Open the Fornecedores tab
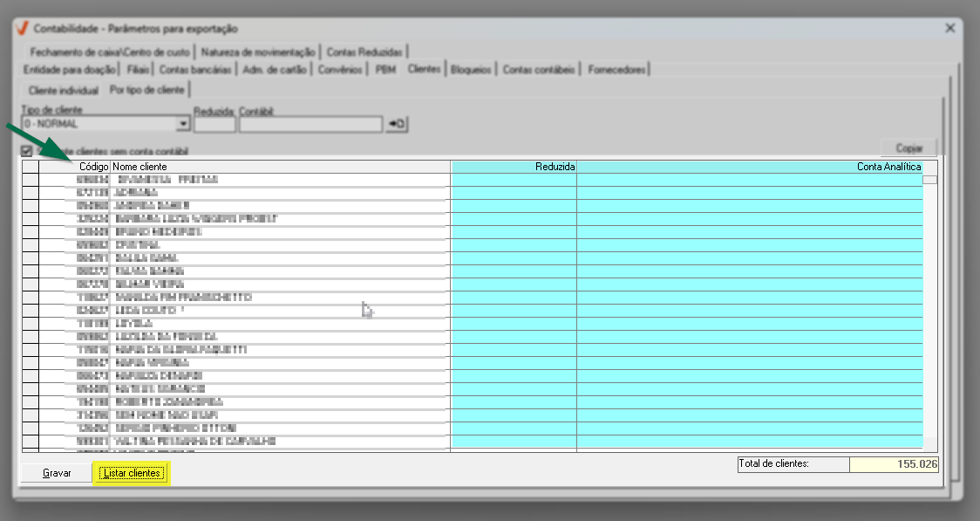The image size is (980, 521). pos(617,70)
